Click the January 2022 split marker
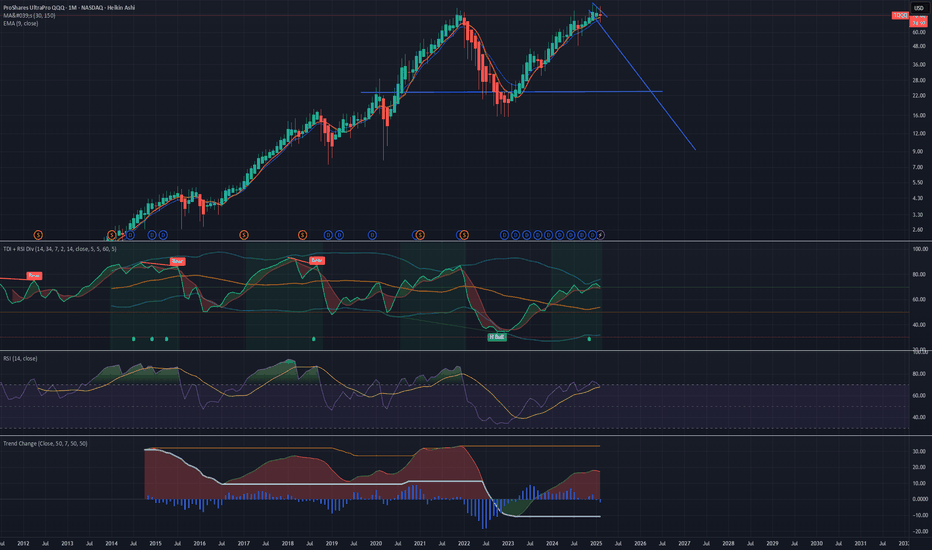Viewport: 932px width, 550px height. pos(464,235)
